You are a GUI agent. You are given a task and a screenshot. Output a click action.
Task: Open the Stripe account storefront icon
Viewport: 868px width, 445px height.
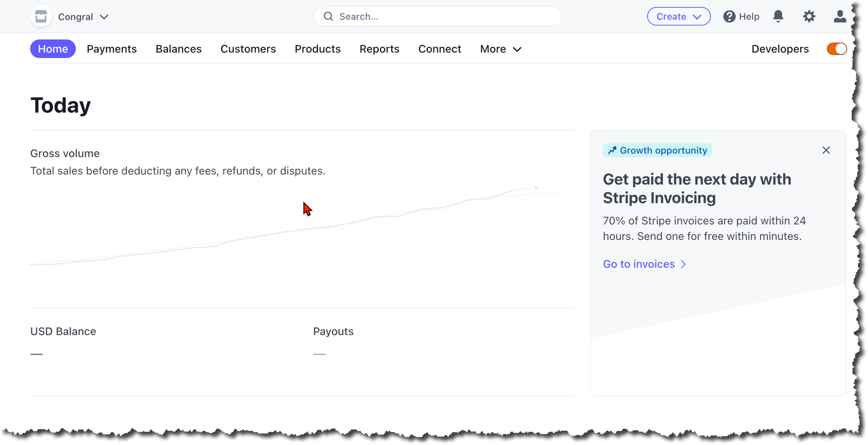(x=41, y=16)
